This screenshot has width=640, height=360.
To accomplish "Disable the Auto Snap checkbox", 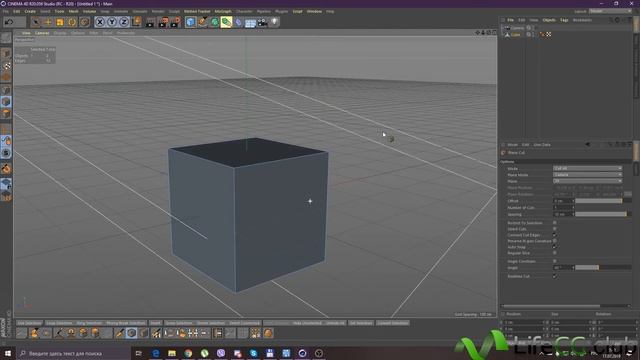I will (555, 247).
